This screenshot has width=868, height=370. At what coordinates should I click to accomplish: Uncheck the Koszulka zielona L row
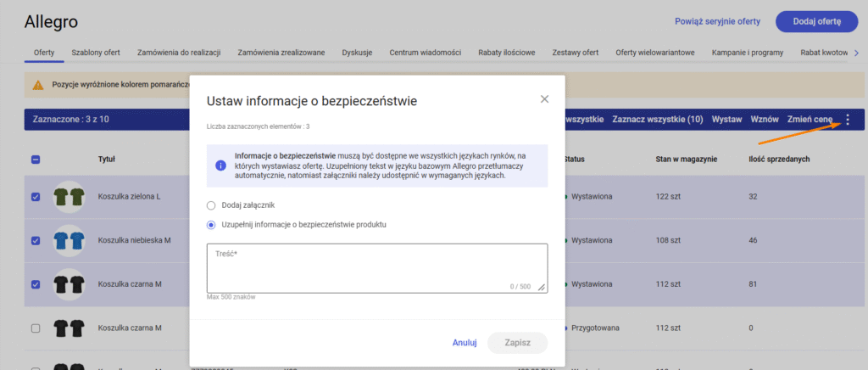pos(36,197)
